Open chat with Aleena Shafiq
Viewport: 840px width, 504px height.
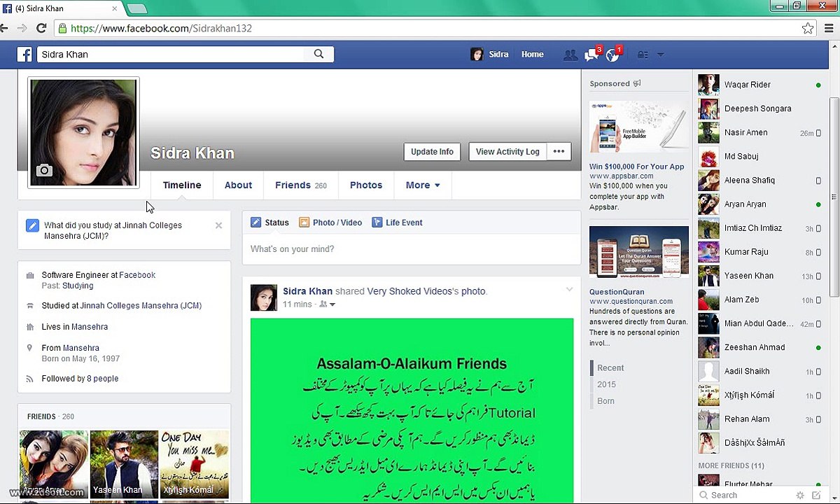click(760, 180)
